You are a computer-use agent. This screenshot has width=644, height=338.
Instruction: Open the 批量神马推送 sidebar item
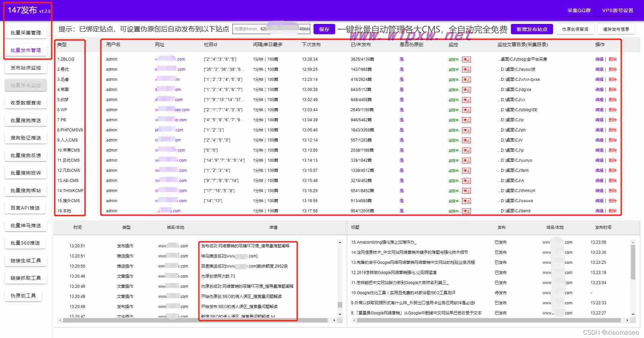click(26, 225)
